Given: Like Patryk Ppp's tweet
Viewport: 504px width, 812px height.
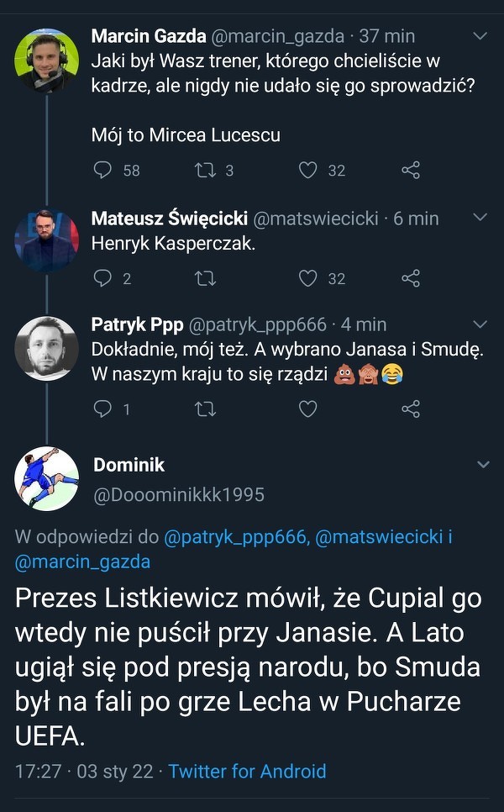Looking at the screenshot, I should coord(308,409).
